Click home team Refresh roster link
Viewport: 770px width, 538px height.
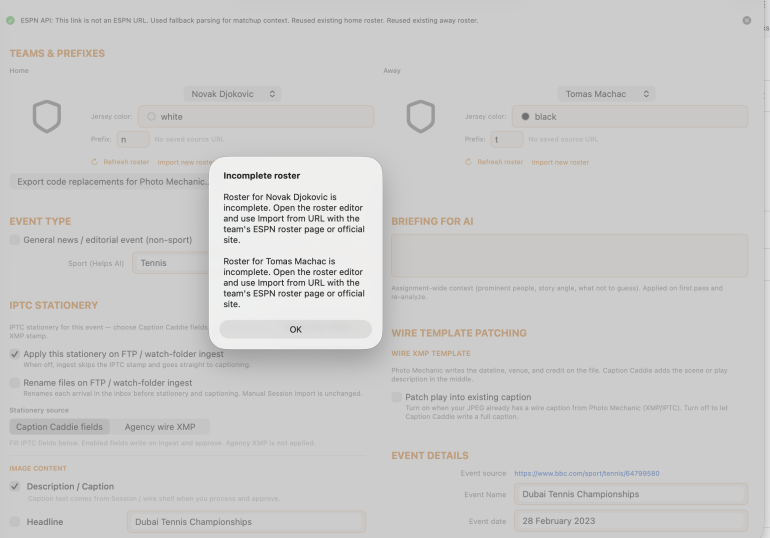pyautogui.click(x=126, y=161)
